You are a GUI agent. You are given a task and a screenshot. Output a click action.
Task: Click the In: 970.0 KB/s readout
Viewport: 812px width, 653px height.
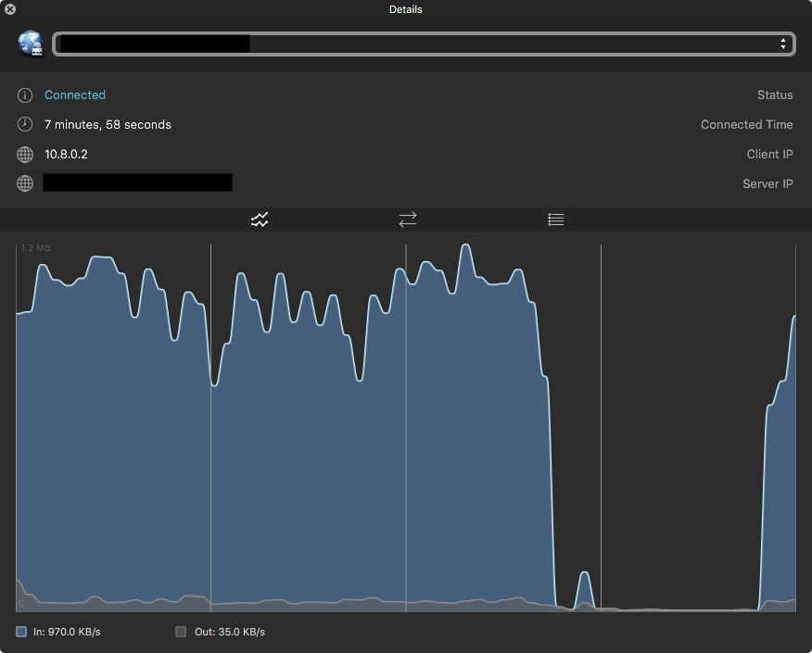pos(67,632)
